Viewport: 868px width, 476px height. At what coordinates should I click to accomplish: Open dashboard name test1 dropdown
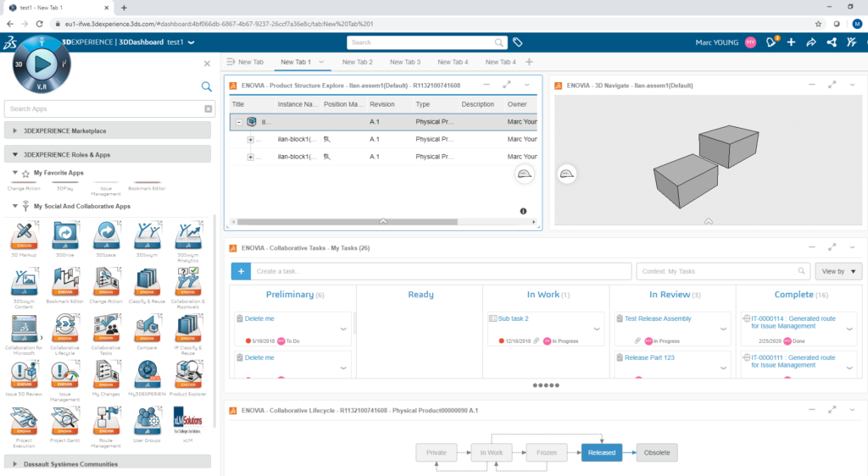[192, 42]
